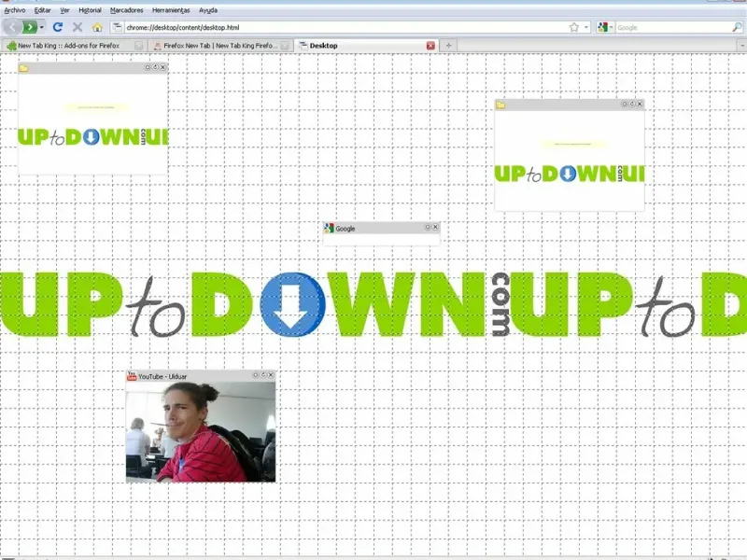Click zoom icon on YouTube Ulduar widget

tap(255, 375)
